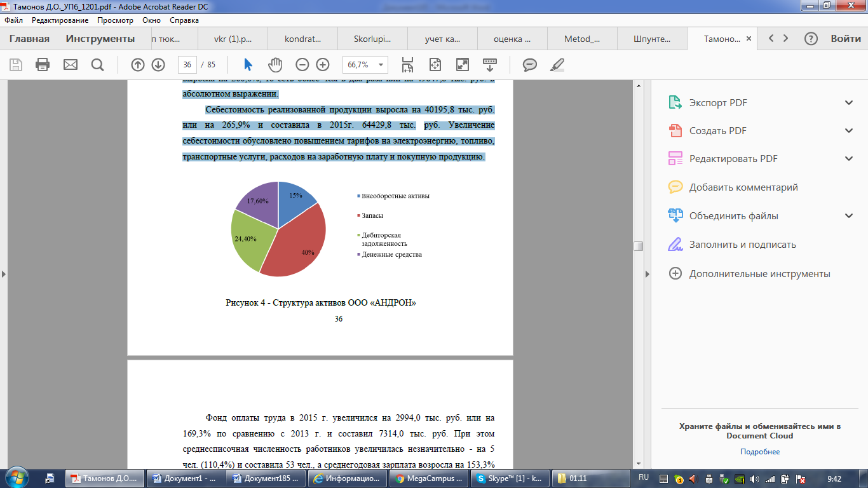The height and width of the screenshot is (488, 868).
Task: Zoom out with the minus button
Action: [302, 65]
